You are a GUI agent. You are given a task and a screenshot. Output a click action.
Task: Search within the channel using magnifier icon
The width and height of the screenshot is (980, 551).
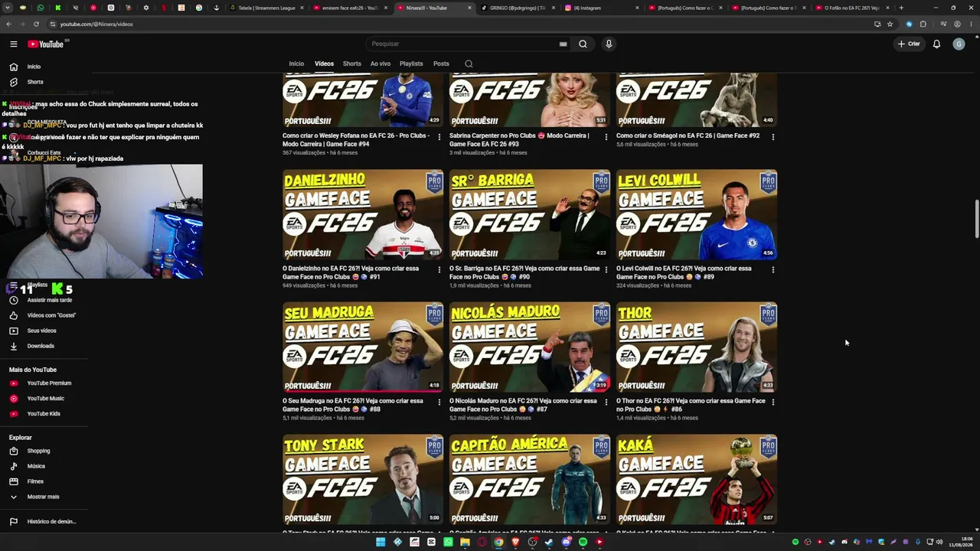pos(469,64)
